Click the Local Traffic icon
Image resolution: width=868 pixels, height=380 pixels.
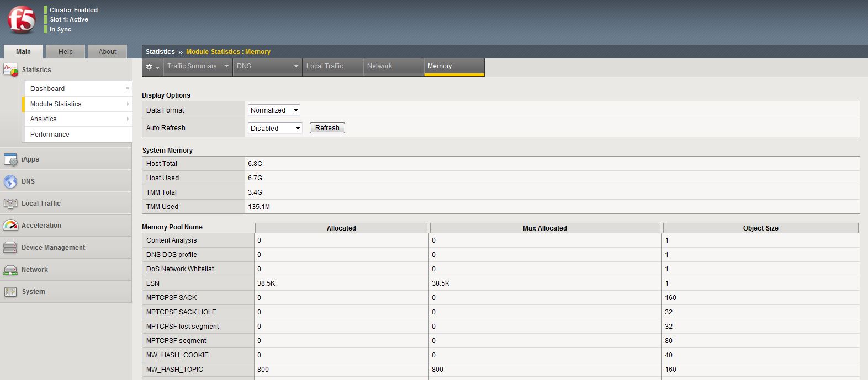coord(10,204)
